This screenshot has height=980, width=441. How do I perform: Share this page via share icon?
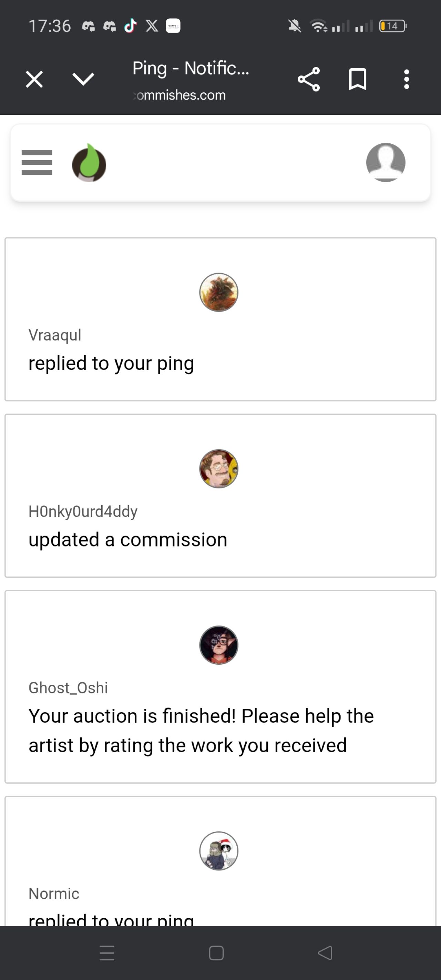(x=309, y=80)
